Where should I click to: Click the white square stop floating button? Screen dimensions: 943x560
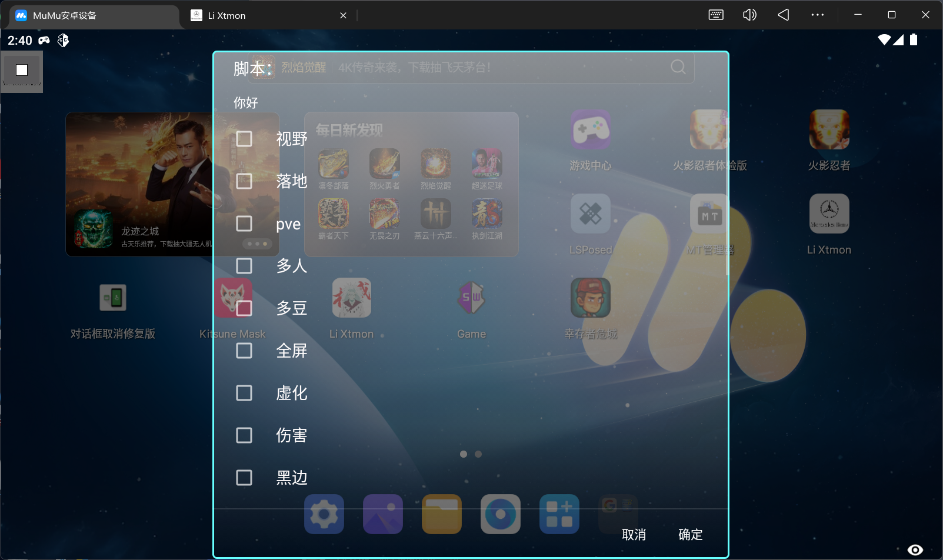click(22, 71)
